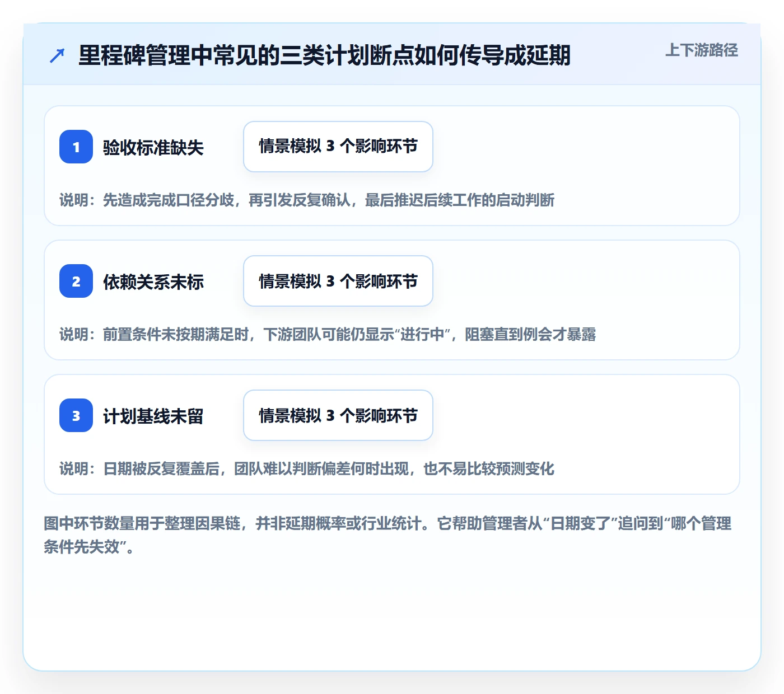Click the number 2 badge for 依赖关系未标
The height and width of the screenshot is (694, 784).
point(76,281)
